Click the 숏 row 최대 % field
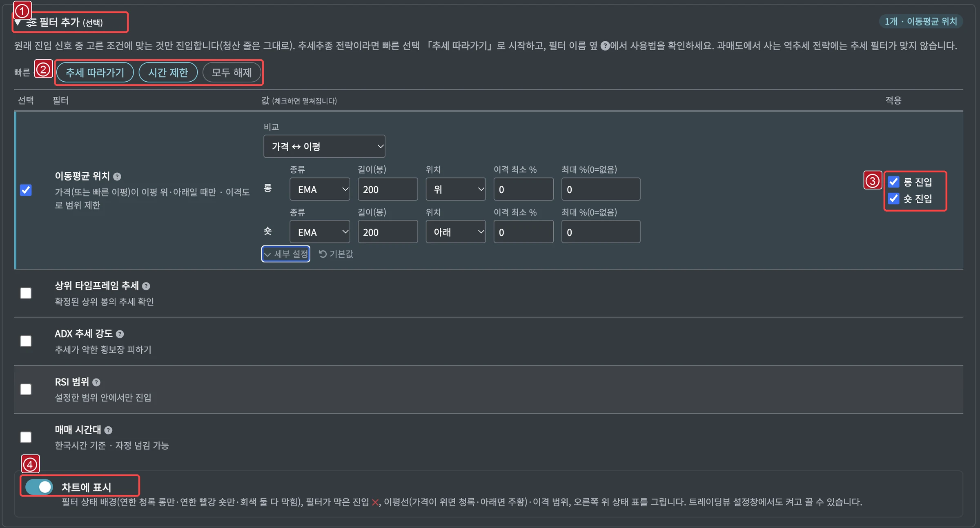 click(x=601, y=232)
